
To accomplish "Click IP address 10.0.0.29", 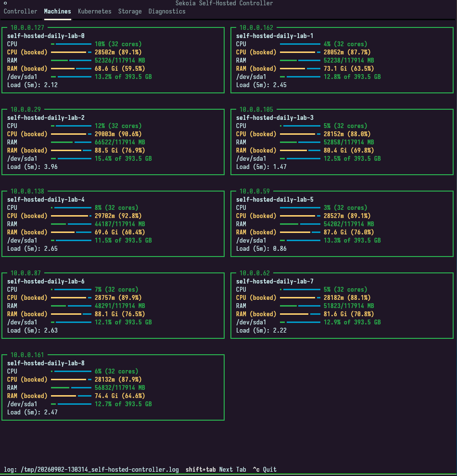I will pos(25,109).
